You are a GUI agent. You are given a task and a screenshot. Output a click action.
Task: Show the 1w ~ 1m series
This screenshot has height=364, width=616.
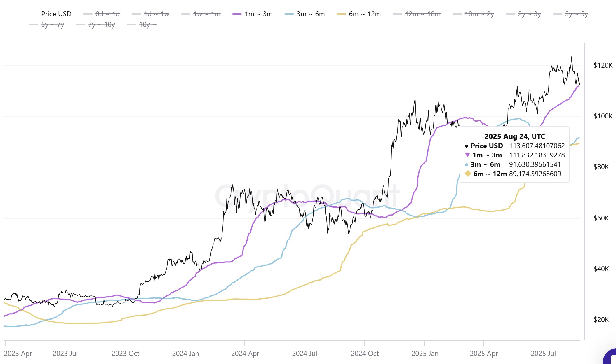201,14
